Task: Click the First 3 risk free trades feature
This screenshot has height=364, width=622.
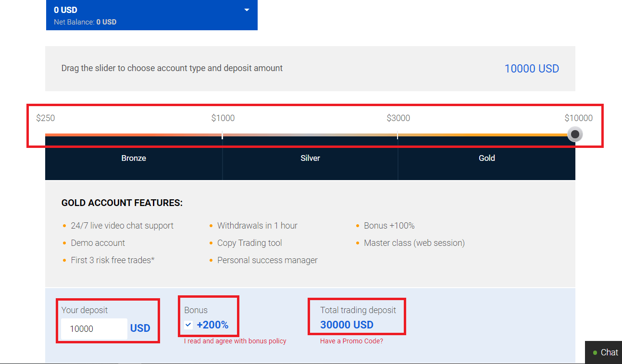Action: coord(112,260)
